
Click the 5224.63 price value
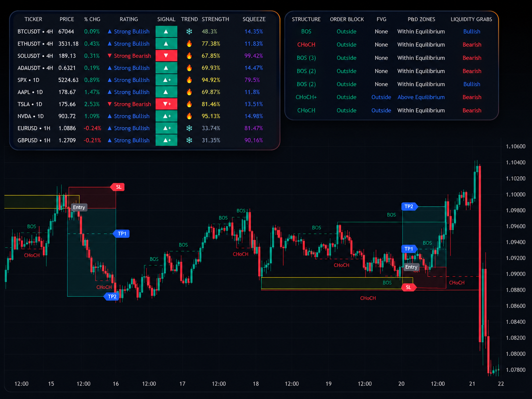click(x=68, y=80)
